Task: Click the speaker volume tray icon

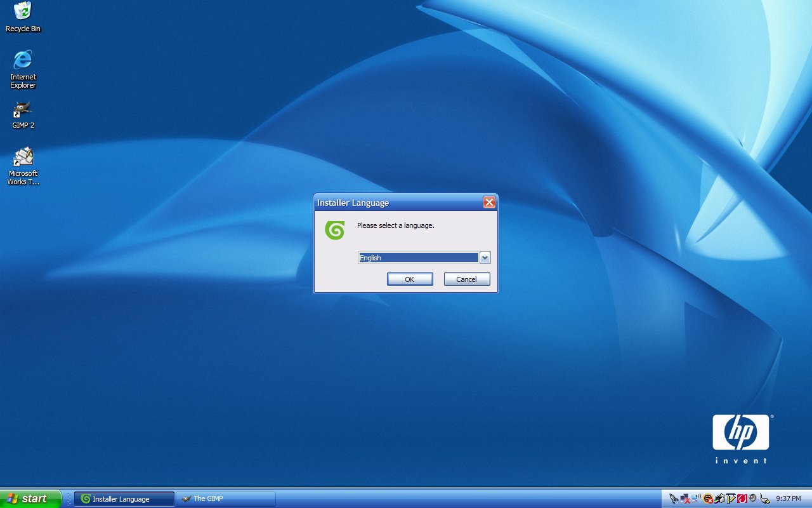Action: [753, 498]
